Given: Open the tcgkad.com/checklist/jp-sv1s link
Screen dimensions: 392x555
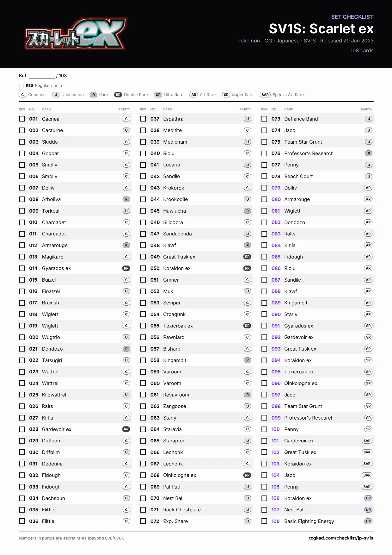Looking at the screenshot, I should pyautogui.click(x=341, y=538).
